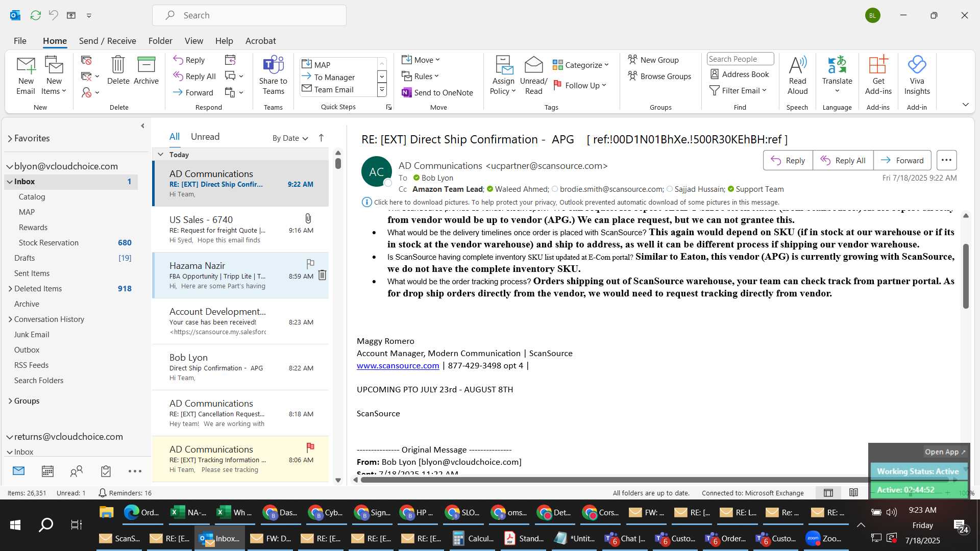This screenshot has height=551, width=980.
Task: Reverse sort order arrow in message list
Action: tap(321, 138)
